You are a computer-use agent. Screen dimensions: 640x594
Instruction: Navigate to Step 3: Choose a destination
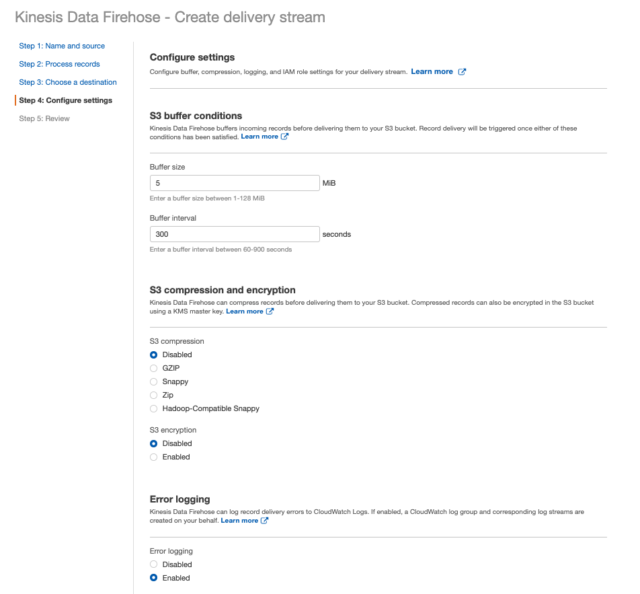click(x=68, y=82)
